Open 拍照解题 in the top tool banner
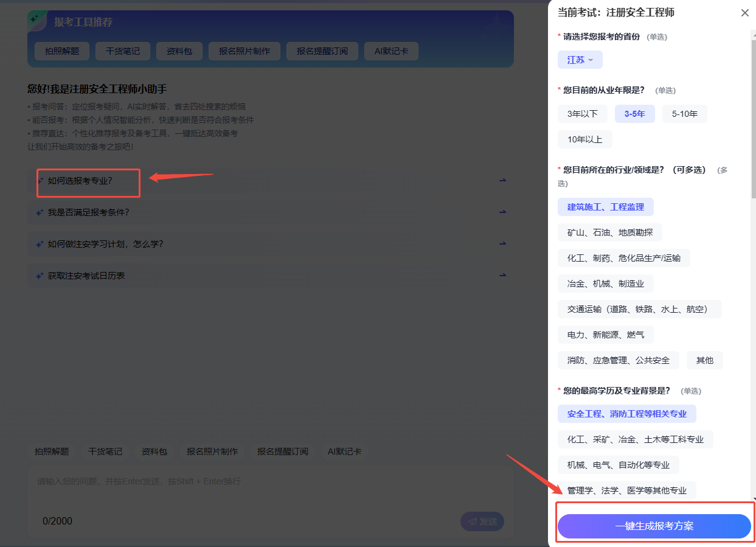Screen dimensions: 756x547 (61, 51)
